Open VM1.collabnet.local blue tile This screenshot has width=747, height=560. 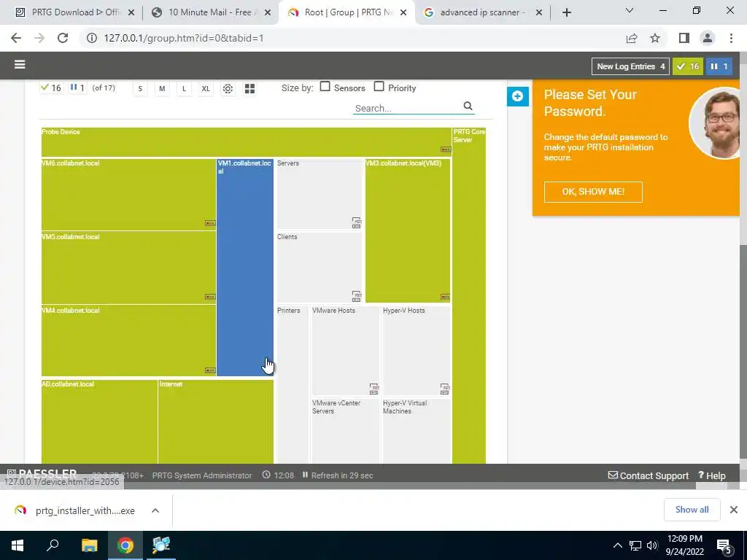coord(245,268)
